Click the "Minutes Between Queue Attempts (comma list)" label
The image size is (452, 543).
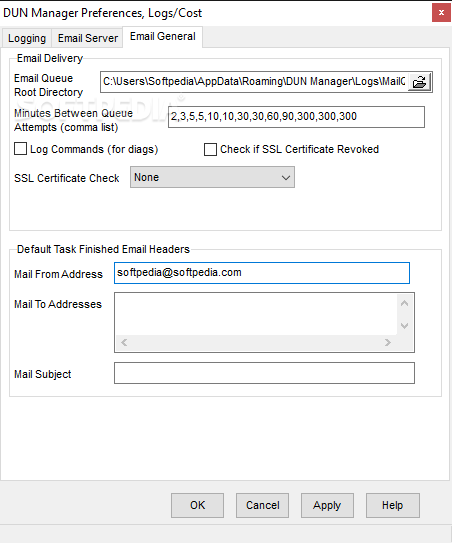click(x=73, y=120)
